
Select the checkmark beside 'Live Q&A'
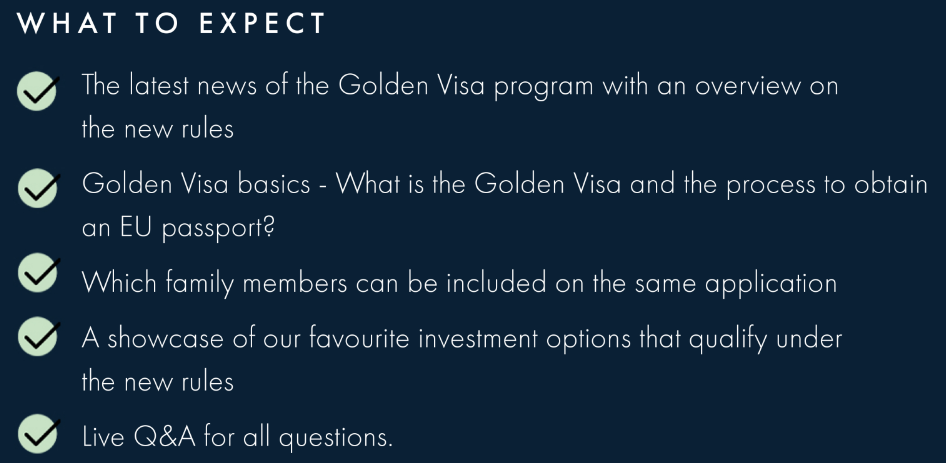pyautogui.click(x=37, y=433)
